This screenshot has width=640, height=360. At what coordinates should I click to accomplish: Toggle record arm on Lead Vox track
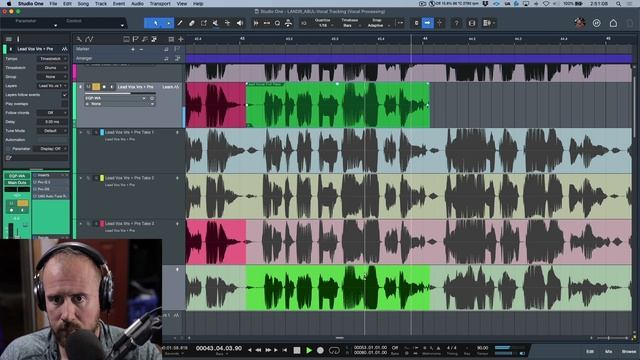tap(104, 87)
